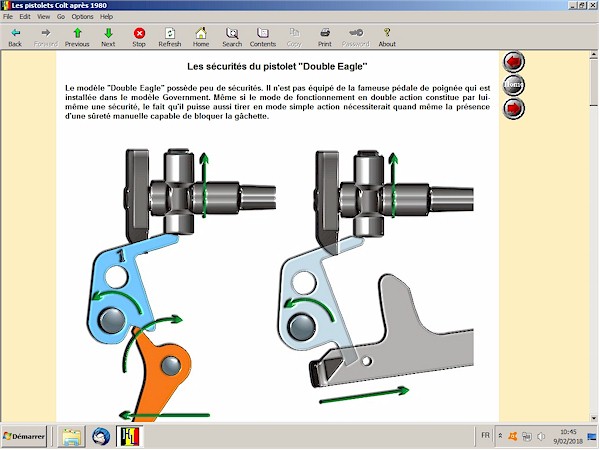Open the Démarrer start menu
The image size is (600, 450).
click(x=26, y=437)
